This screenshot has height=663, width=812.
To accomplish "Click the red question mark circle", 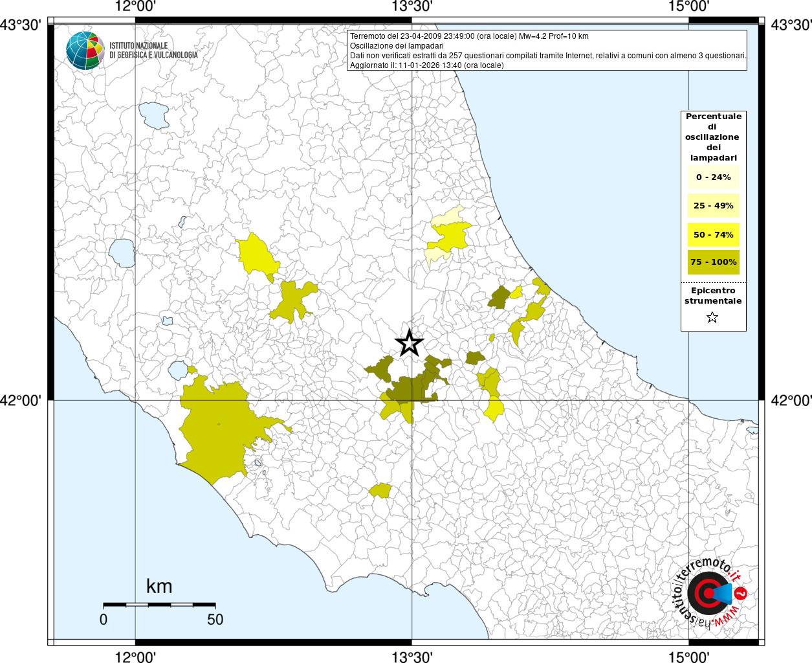I will pos(741,594).
